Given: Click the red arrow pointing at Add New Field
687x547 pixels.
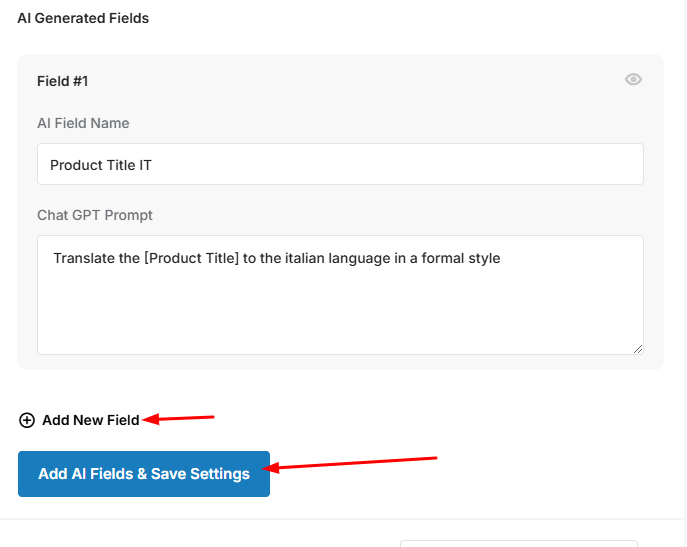Looking at the screenshot, I should click(178, 418).
